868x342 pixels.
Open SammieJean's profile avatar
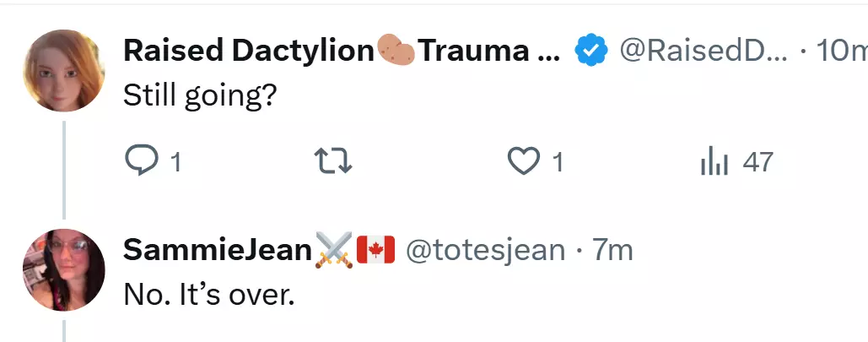(x=63, y=269)
